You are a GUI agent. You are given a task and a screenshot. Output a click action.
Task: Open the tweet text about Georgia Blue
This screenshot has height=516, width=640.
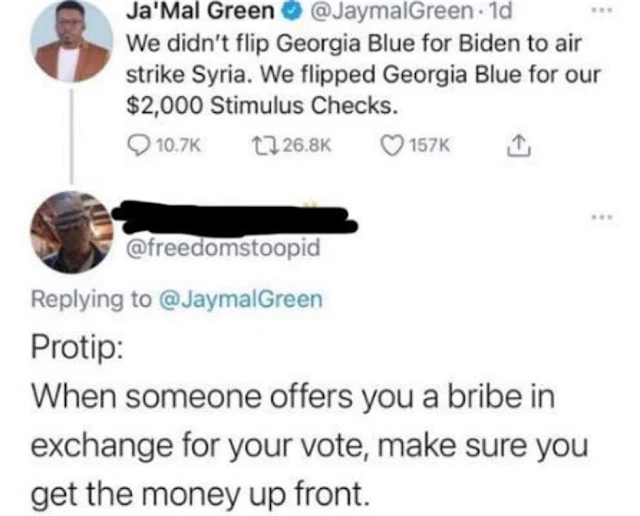click(363, 74)
